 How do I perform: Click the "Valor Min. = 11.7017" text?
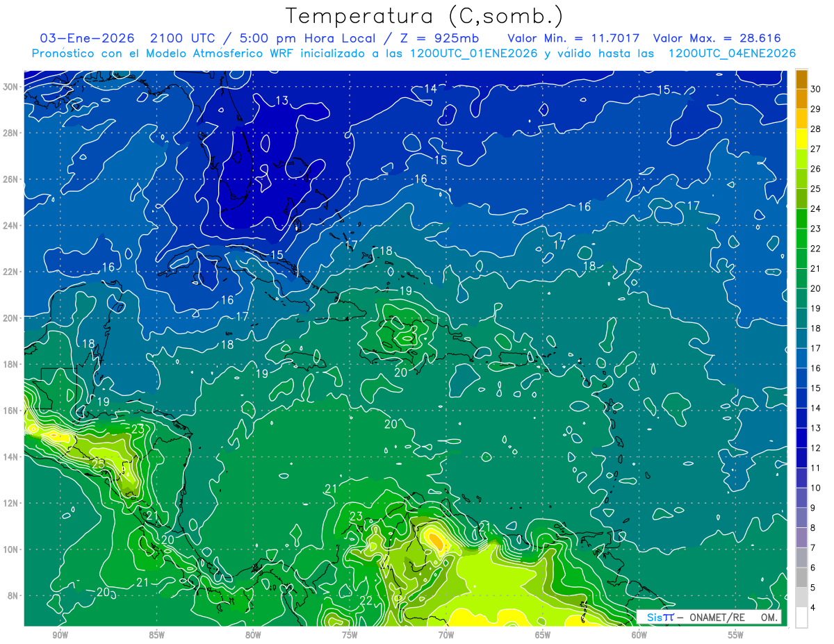[x=574, y=38]
